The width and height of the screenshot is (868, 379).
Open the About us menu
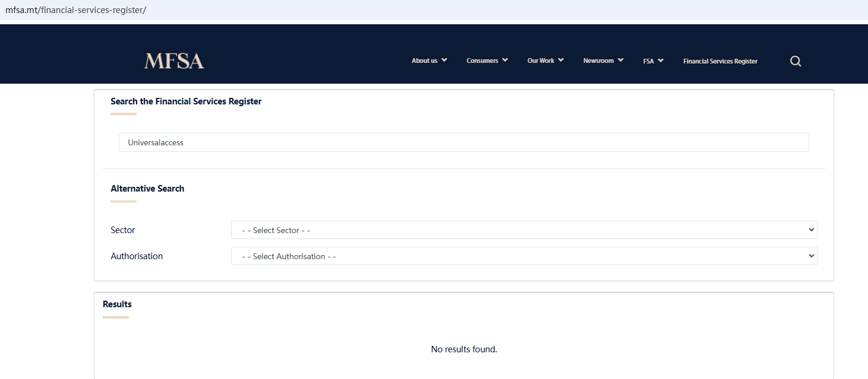click(425, 61)
